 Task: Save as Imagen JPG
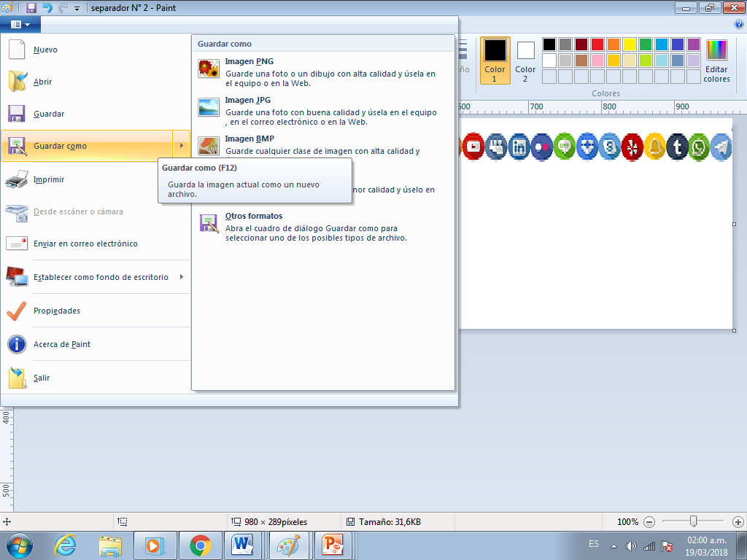tap(323, 111)
